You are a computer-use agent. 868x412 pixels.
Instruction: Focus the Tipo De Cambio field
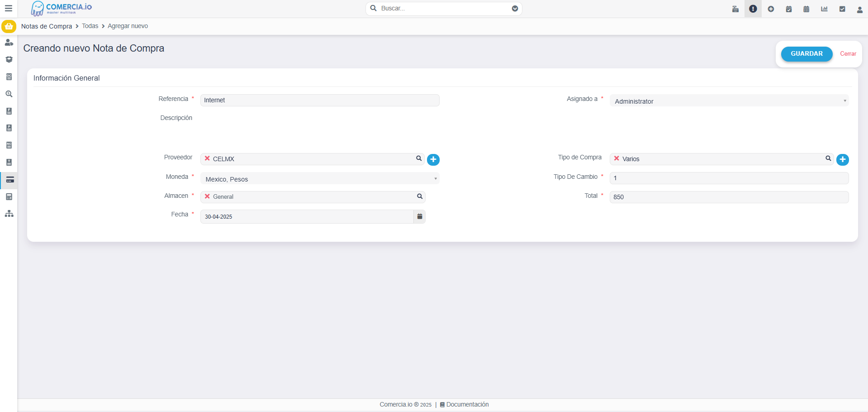(729, 178)
